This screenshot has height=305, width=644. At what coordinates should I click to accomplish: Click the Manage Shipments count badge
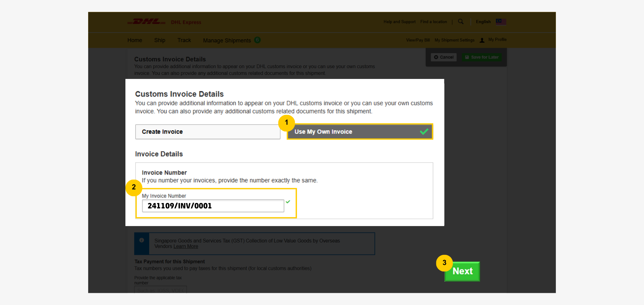tap(258, 40)
